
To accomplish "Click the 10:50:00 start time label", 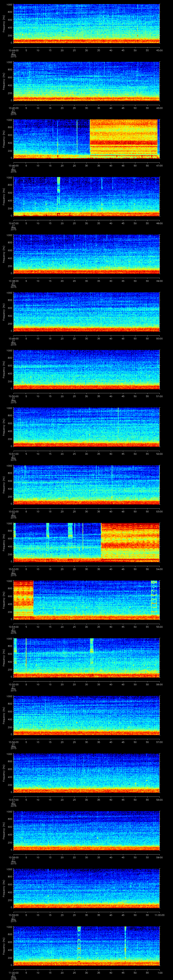I will (13, 396).
